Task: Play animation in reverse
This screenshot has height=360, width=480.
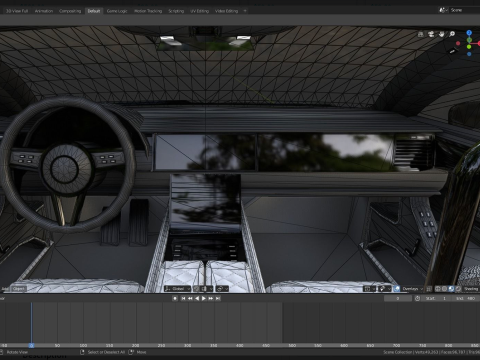Action: [x=197, y=298]
